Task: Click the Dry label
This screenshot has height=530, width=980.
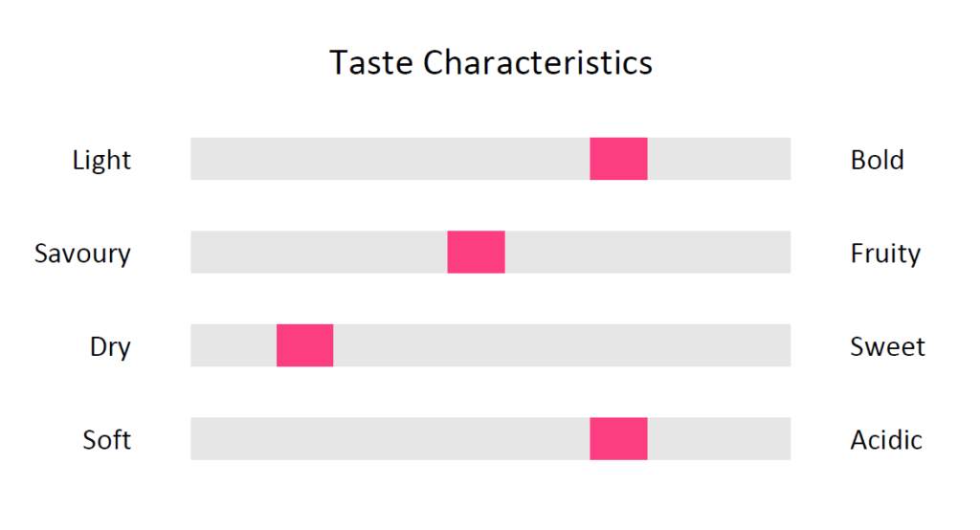Action: tap(110, 347)
